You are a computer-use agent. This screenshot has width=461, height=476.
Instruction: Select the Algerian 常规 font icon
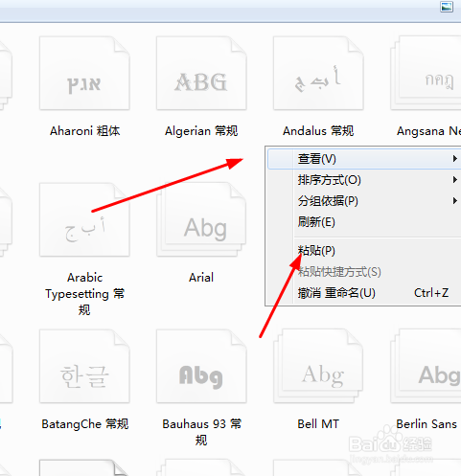(x=201, y=73)
